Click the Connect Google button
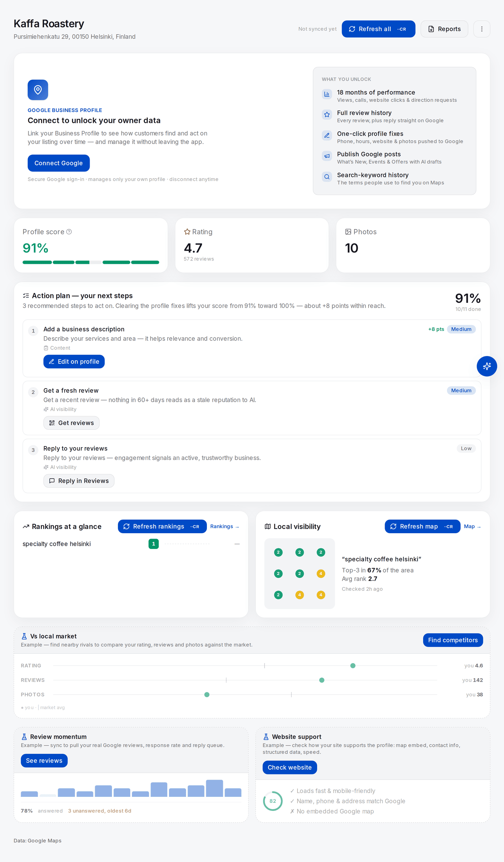This screenshot has width=504, height=862. [58, 163]
